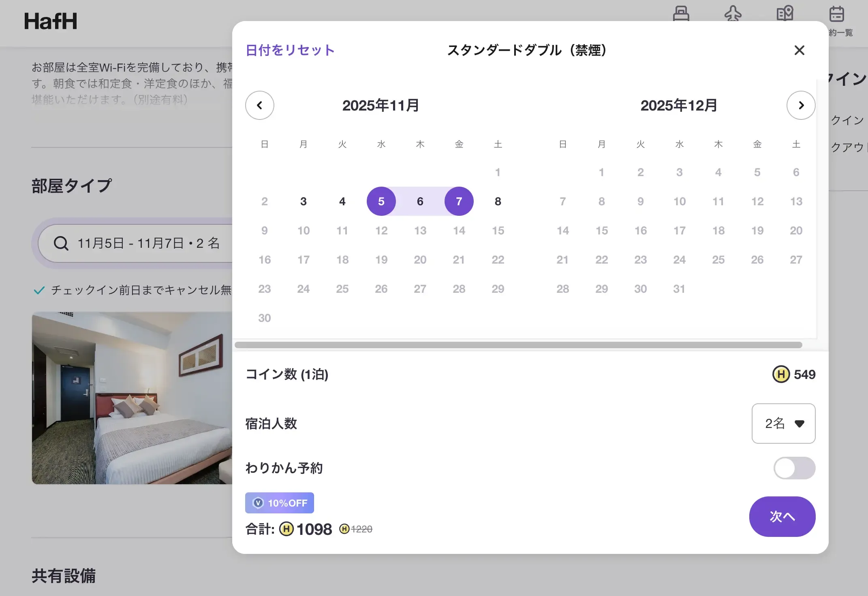Click selected check-in date November 5
Screen dimensions: 868x596
tap(381, 201)
